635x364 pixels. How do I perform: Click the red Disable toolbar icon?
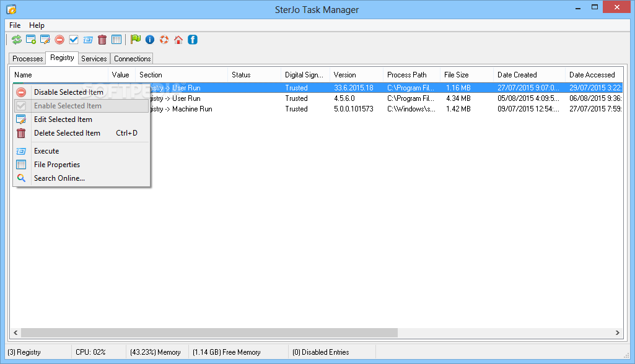(59, 40)
